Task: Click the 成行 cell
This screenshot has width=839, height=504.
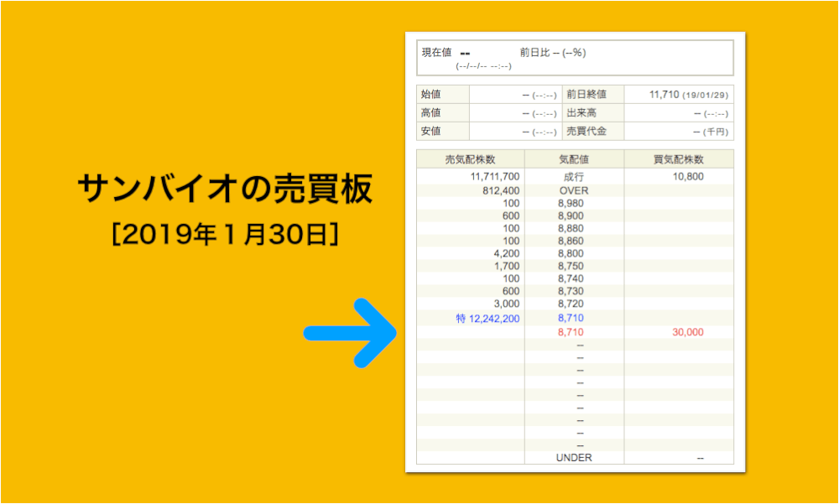Action: 574,177
